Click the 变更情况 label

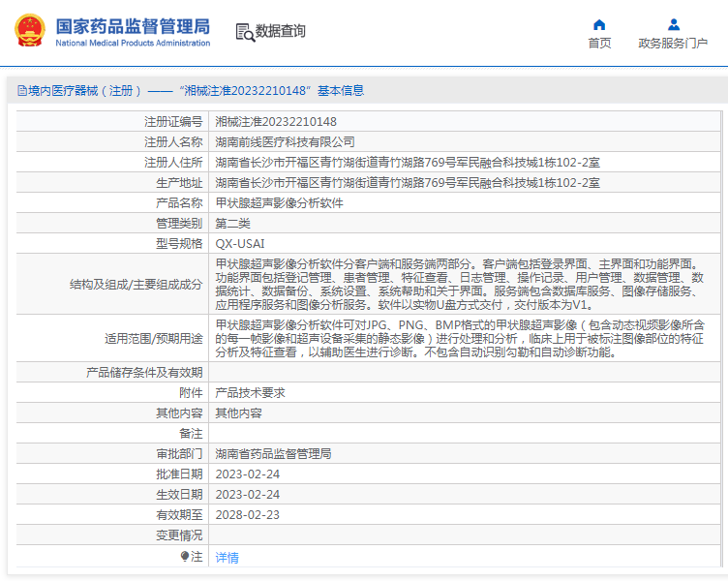pos(179,535)
